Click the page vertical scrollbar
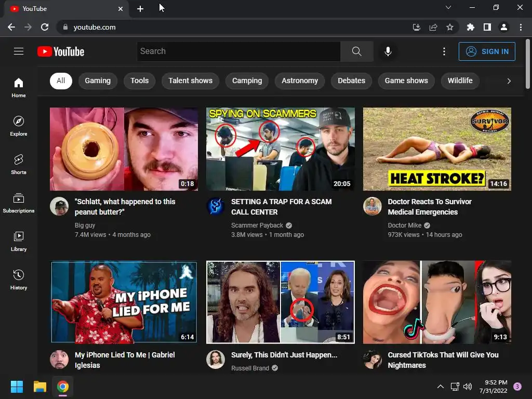 coord(528,64)
